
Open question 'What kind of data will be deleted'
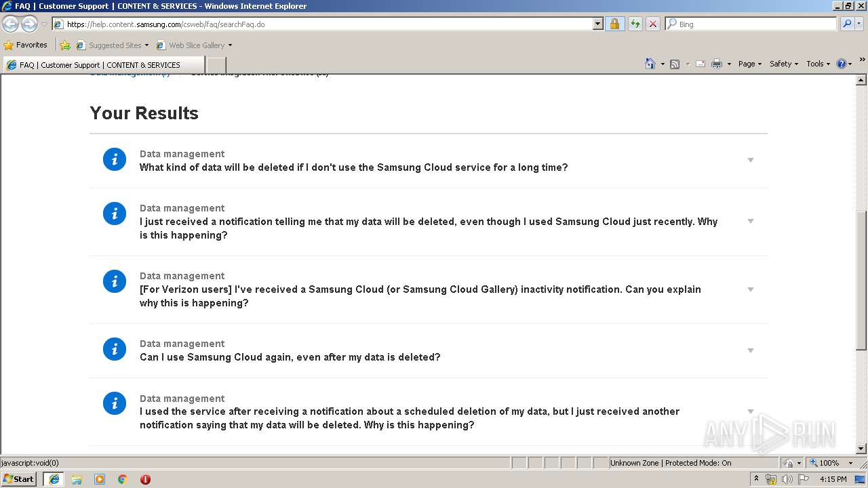tap(353, 167)
